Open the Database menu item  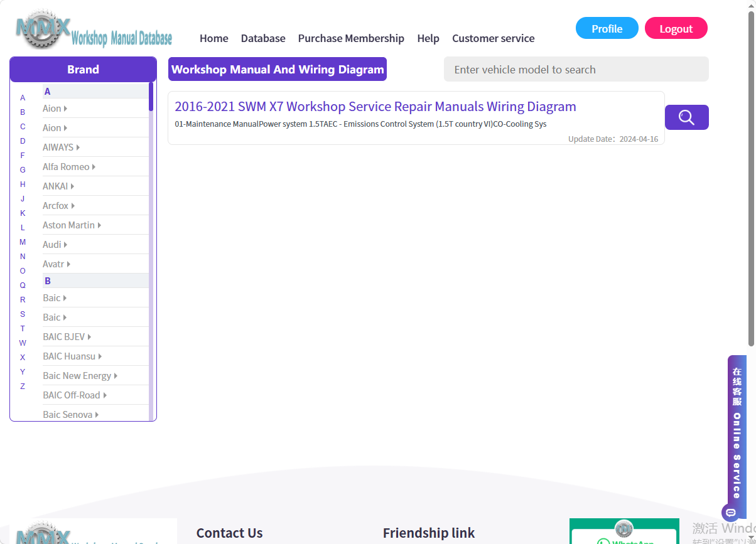[263, 38]
